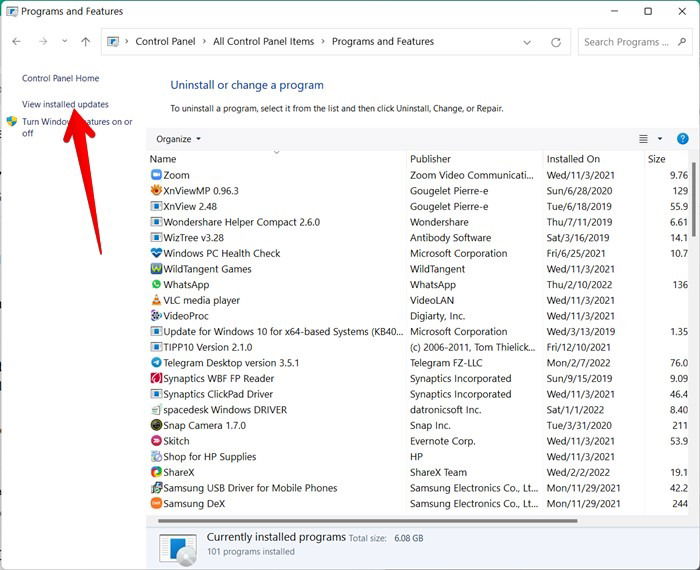
Task: Click Control Panel breadcrumb
Action: click(x=165, y=42)
